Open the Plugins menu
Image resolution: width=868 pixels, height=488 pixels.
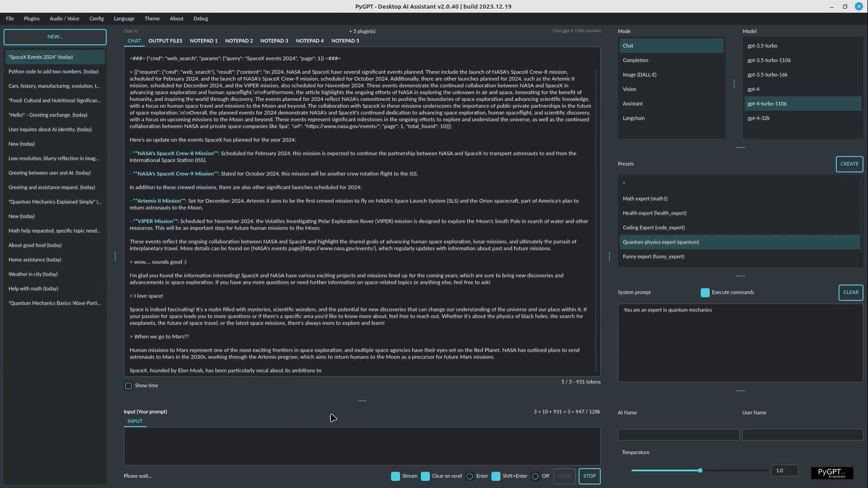[x=32, y=19]
